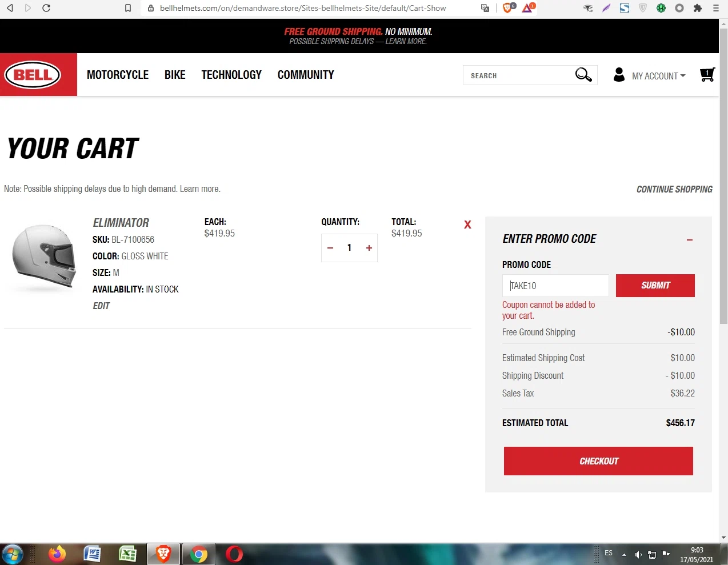This screenshot has height=565, width=728.
Task: Go back with browser back arrow
Action: tap(10, 8)
